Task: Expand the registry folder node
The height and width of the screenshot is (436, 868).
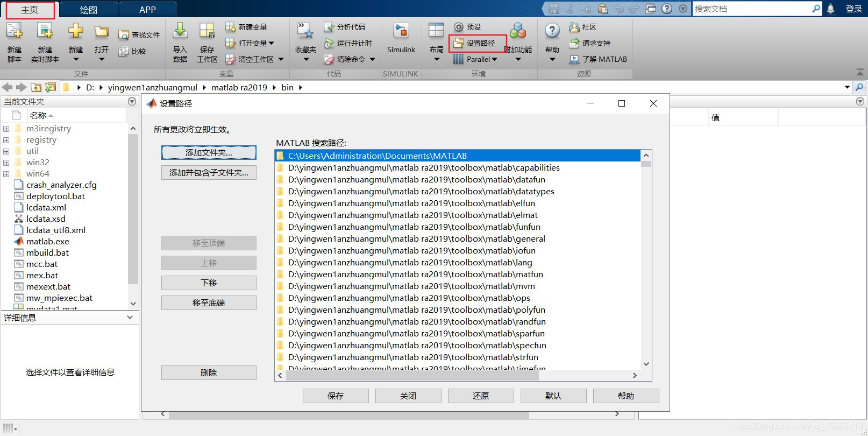Action: tap(6, 140)
